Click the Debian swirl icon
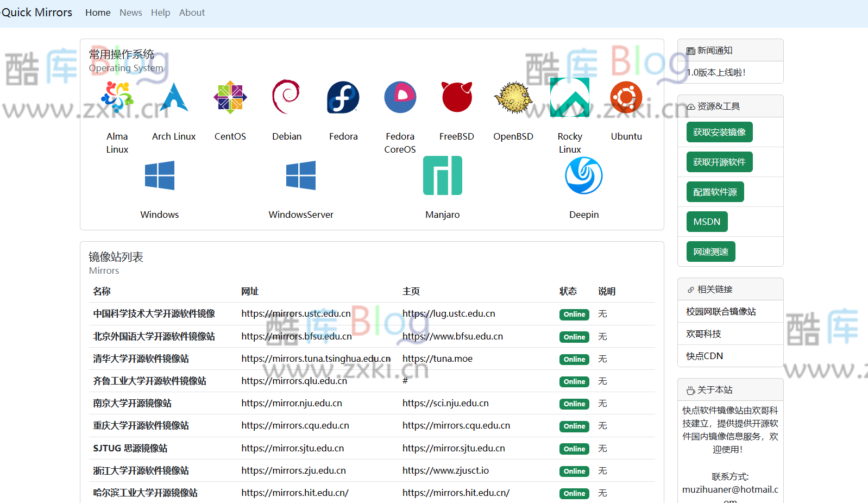The image size is (868, 503). pos(286,97)
